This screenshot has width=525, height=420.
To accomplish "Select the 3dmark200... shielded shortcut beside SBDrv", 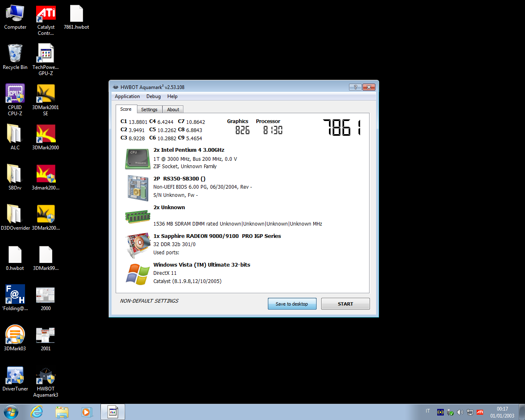I will 46,177.
